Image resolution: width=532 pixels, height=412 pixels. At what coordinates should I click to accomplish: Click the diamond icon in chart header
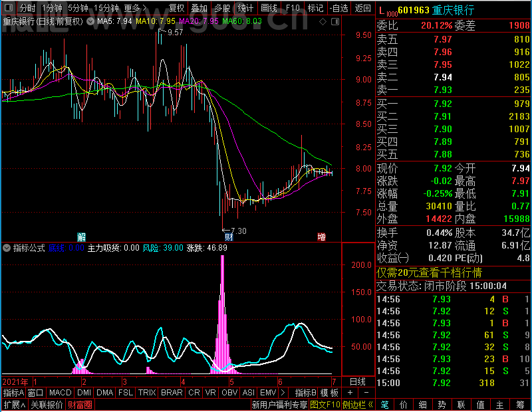pyautogui.click(x=323, y=22)
